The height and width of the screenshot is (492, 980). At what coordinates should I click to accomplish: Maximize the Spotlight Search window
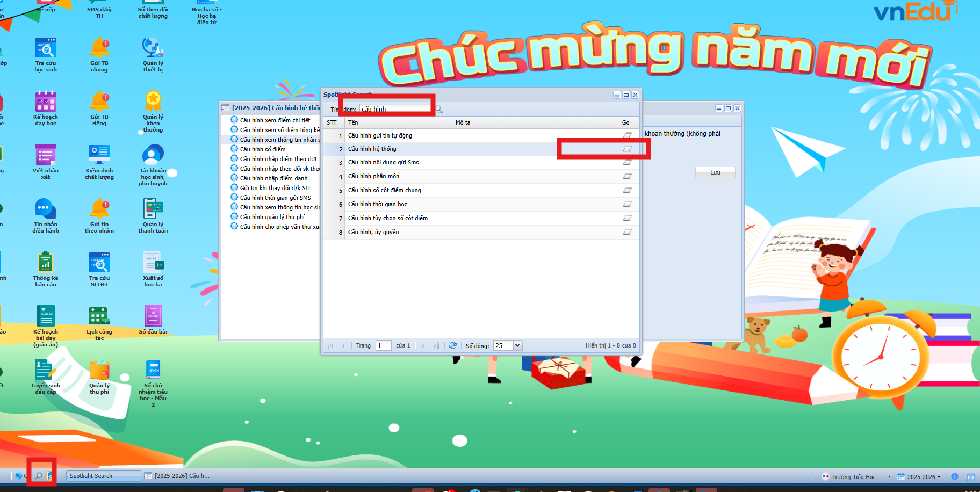coord(626,95)
